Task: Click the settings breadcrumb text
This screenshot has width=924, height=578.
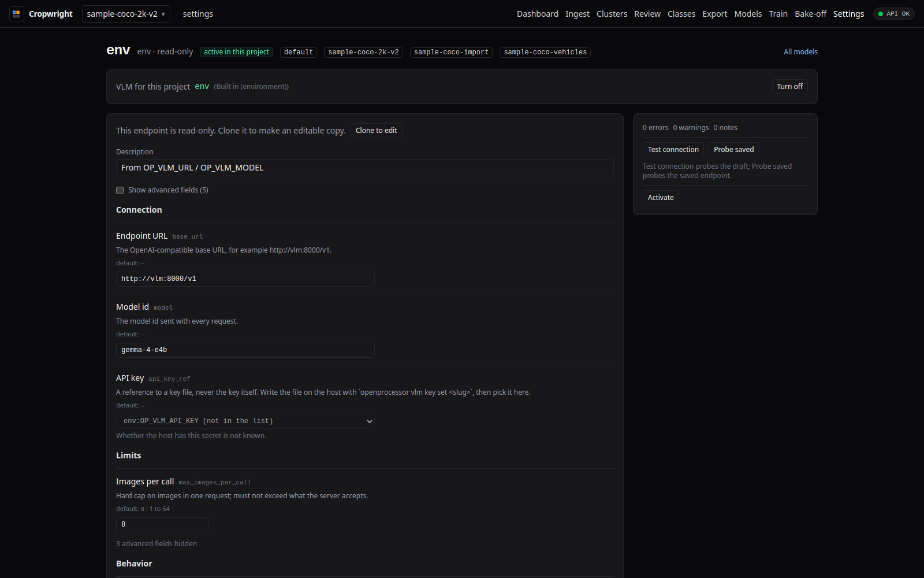Action: pos(198,14)
